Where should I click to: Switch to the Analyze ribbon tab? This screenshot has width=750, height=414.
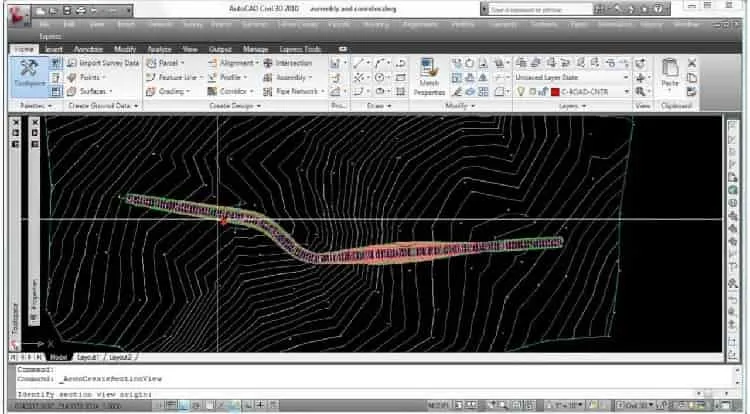159,49
